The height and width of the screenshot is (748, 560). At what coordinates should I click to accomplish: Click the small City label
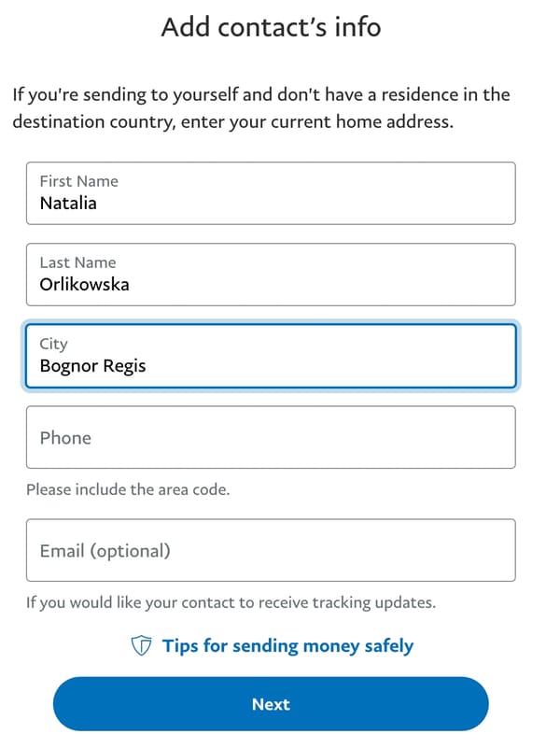pyautogui.click(x=54, y=344)
